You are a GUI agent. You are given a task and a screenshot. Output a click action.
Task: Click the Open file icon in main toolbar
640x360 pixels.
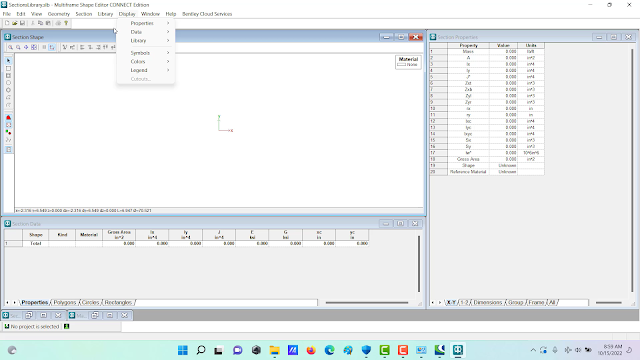[15, 23]
